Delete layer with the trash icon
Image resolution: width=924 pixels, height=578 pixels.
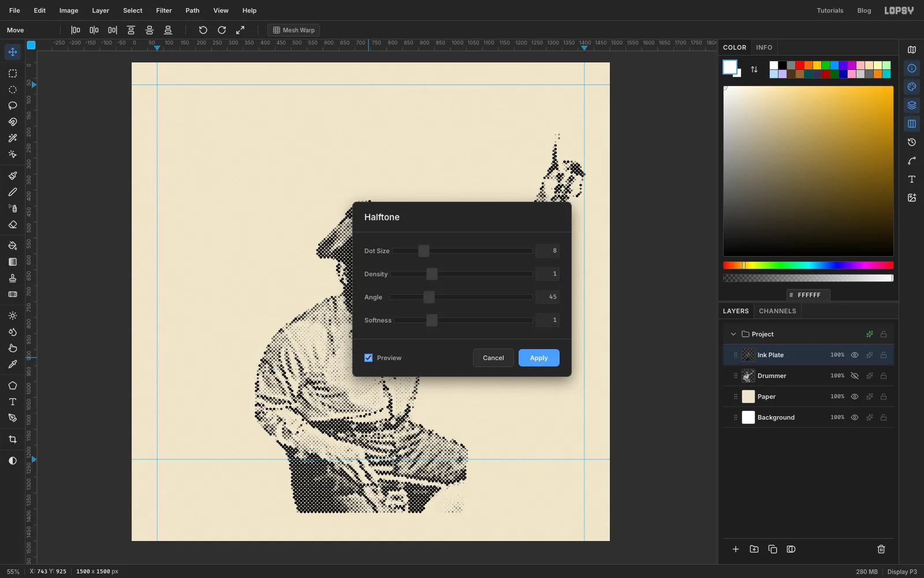pos(881,549)
